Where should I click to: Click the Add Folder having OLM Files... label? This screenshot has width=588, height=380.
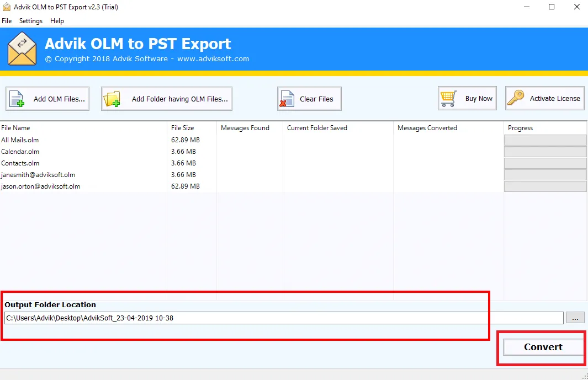point(179,99)
